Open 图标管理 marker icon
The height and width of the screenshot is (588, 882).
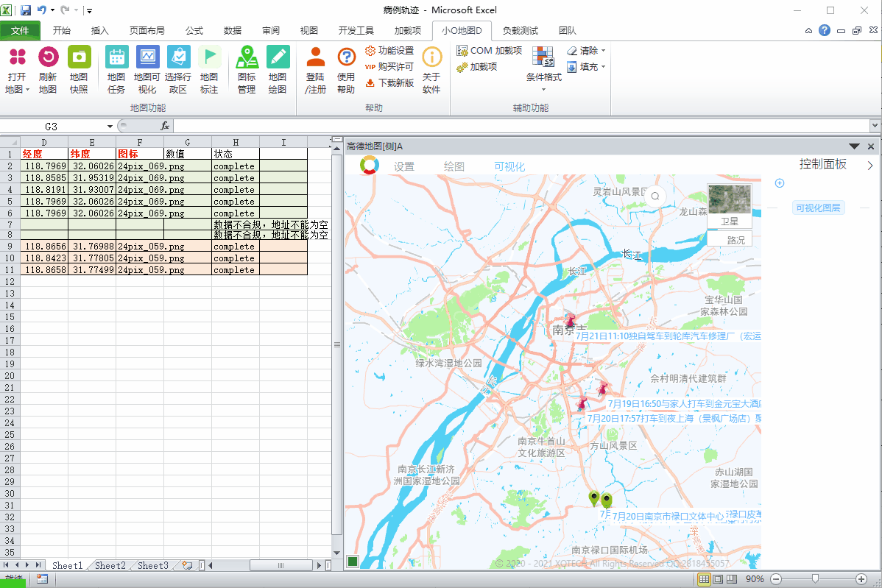[247, 57]
